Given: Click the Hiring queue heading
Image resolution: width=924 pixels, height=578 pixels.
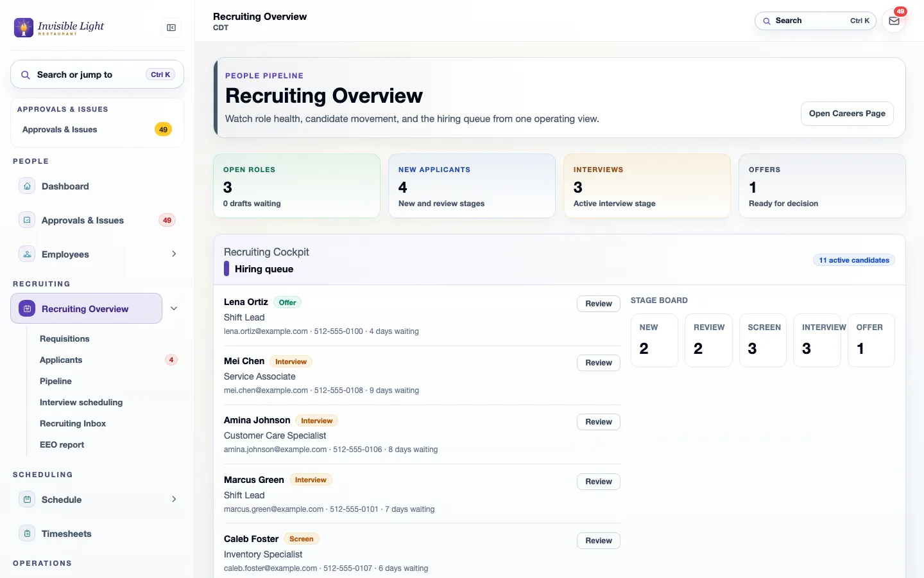Looking at the screenshot, I should pyautogui.click(x=264, y=269).
